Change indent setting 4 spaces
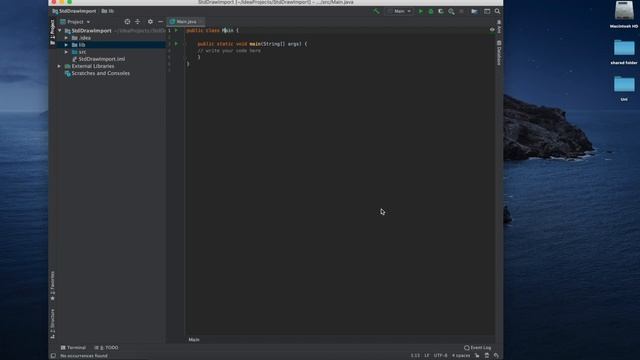The image size is (640, 360). [461, 356]
